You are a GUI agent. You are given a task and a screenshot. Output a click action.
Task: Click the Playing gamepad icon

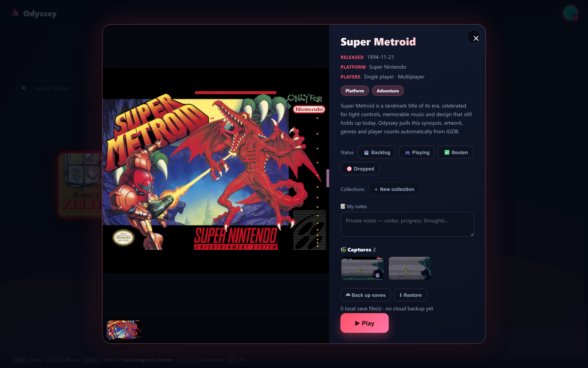coord(408,153)
